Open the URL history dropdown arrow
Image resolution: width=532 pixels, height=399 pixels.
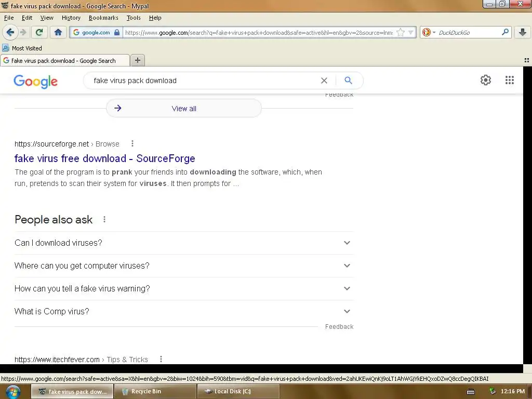(x=411, y=33)
